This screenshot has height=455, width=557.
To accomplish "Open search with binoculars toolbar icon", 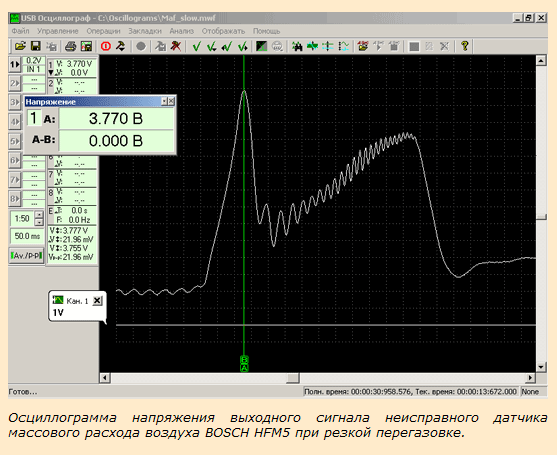I will (x=297, y=46).
